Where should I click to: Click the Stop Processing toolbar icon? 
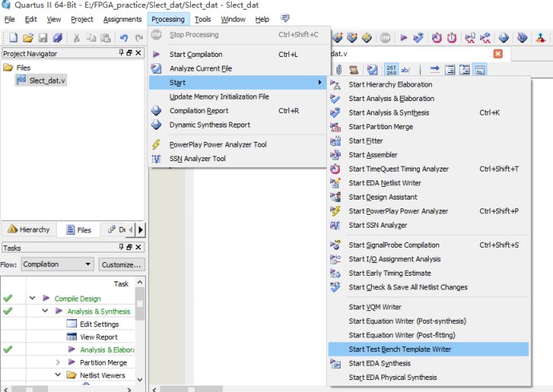pyautogui.click(x=385, y=38)
